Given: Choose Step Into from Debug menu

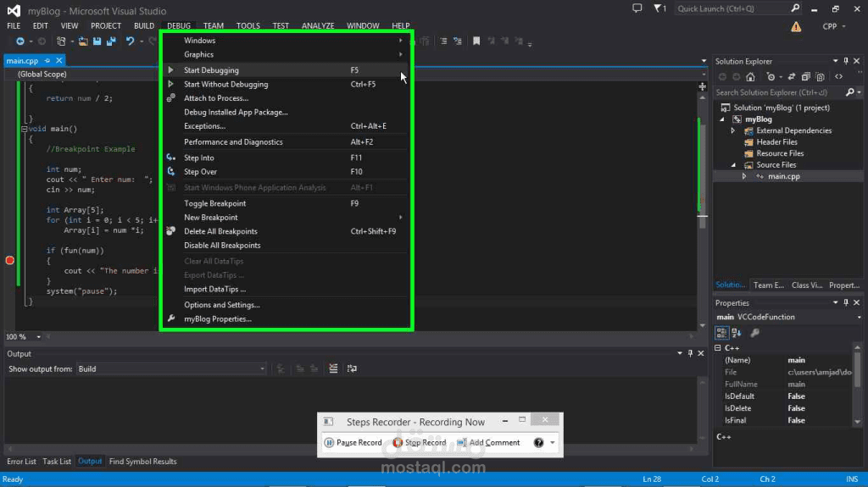Looking at the screenshot, I should [287, 158].
